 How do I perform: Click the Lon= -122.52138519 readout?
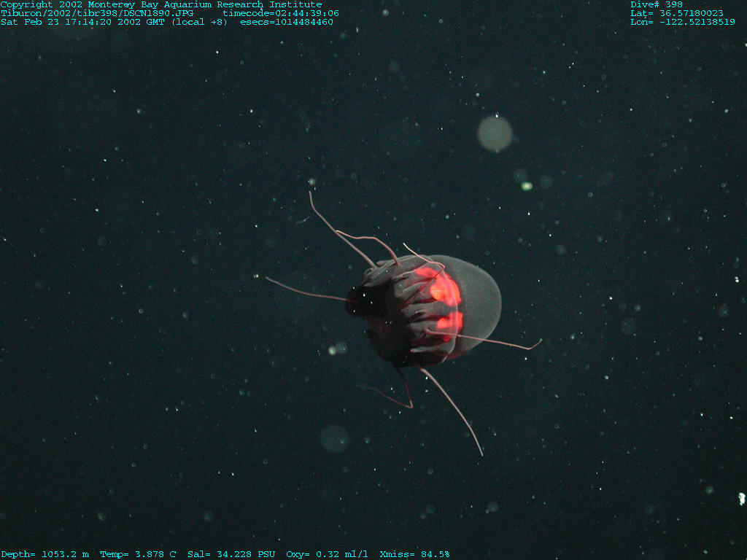click(682, 22)
